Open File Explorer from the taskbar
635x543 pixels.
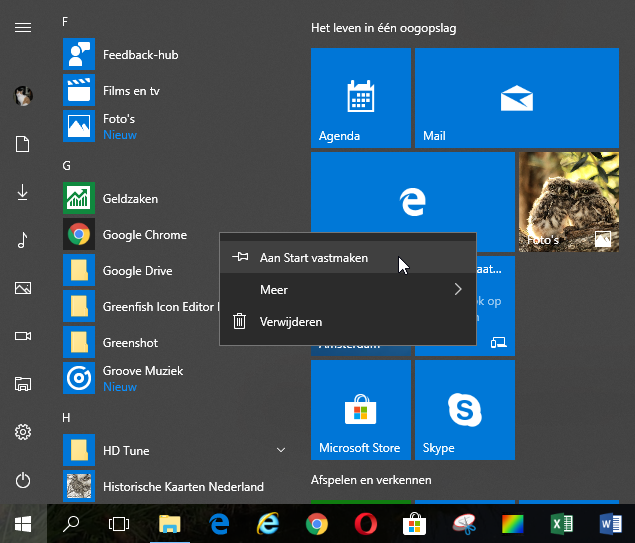(x=169, y=524)
